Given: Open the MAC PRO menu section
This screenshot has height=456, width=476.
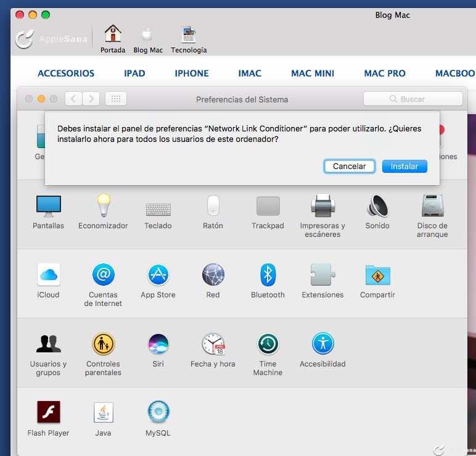Looking at the screenshot, I should point(385,73).
